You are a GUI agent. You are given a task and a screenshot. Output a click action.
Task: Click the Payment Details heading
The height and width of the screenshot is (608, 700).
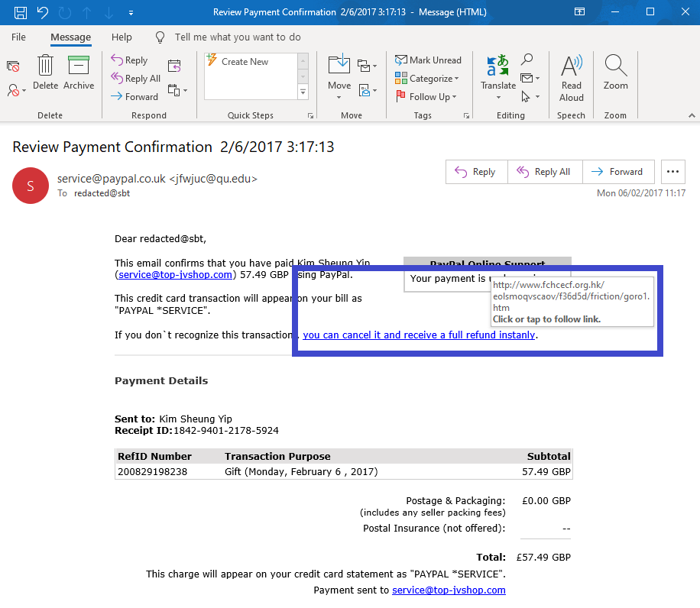pyautogui.click(x=161, y=381)
